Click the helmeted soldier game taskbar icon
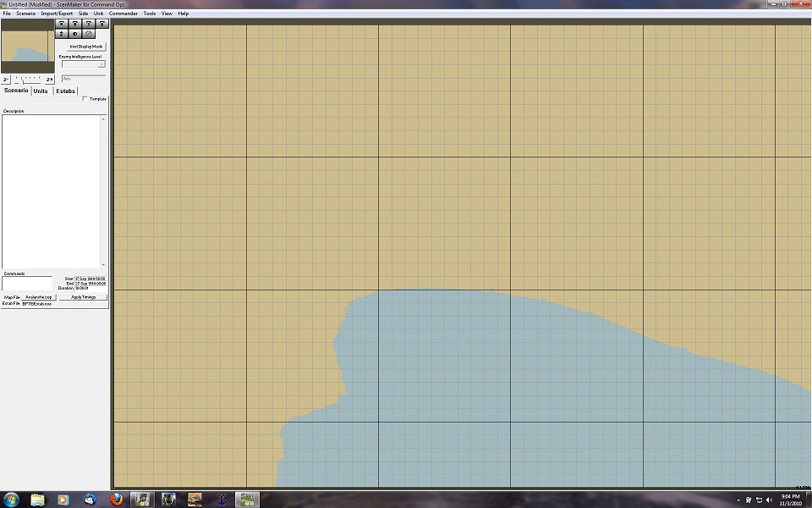 click(168, 500)
